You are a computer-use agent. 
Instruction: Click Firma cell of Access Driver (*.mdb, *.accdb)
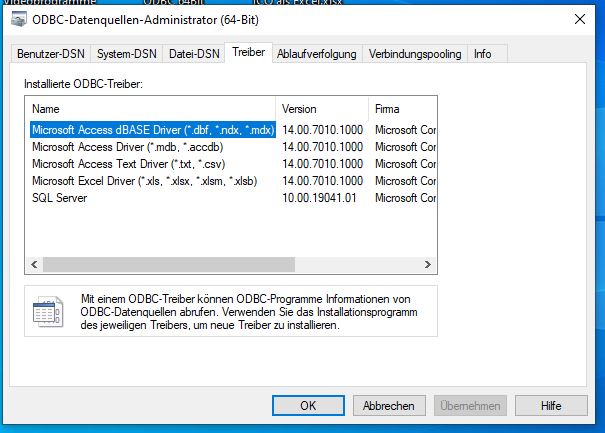[405, 147]
